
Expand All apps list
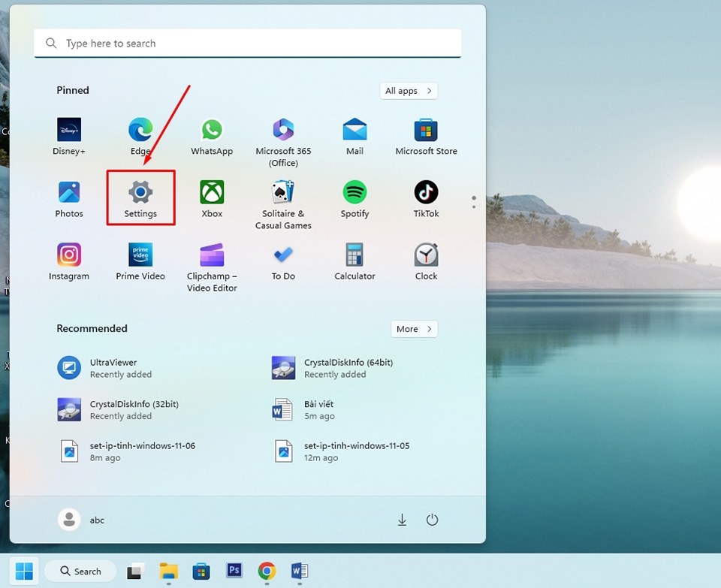tap(408, 90)
